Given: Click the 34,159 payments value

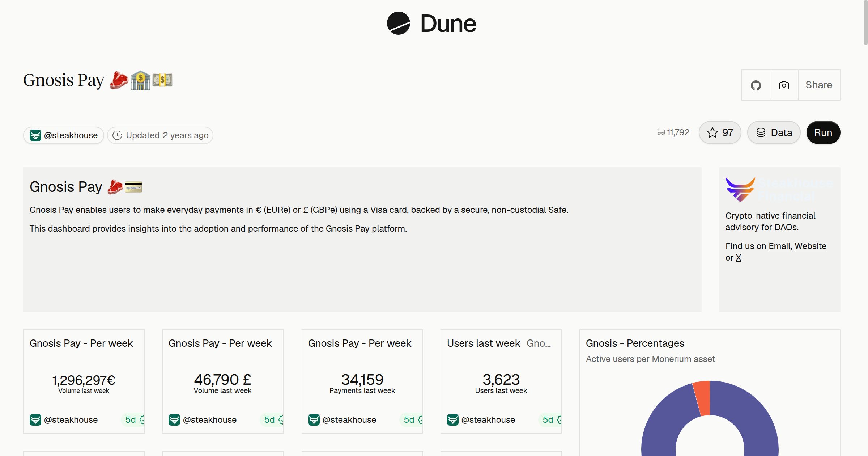Looking at the screenshot, I should (362, 380).
